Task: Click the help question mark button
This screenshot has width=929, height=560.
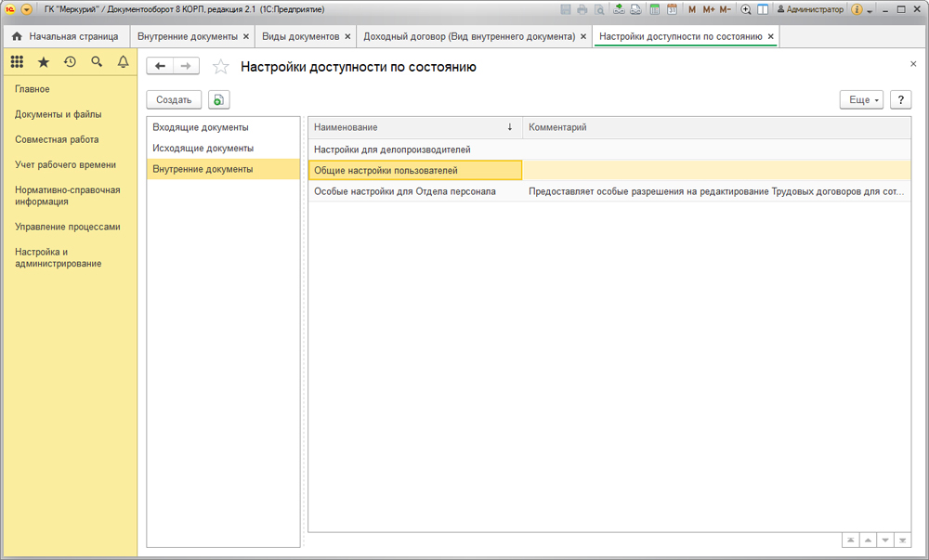Action: 899,99
